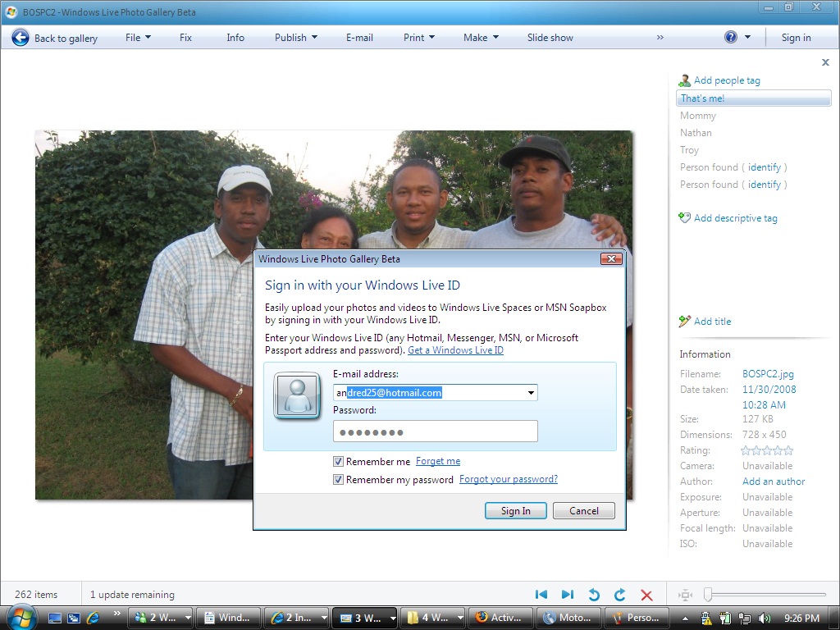Screen dimensions: 840x630
Task: Rotate photo clockwise
Action: pos(620,594)
